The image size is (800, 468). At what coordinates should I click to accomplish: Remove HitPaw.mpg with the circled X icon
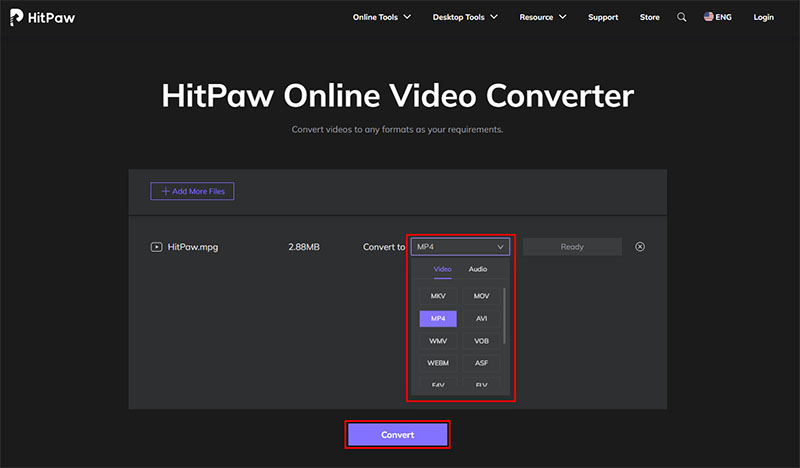[x=640, y=247]
